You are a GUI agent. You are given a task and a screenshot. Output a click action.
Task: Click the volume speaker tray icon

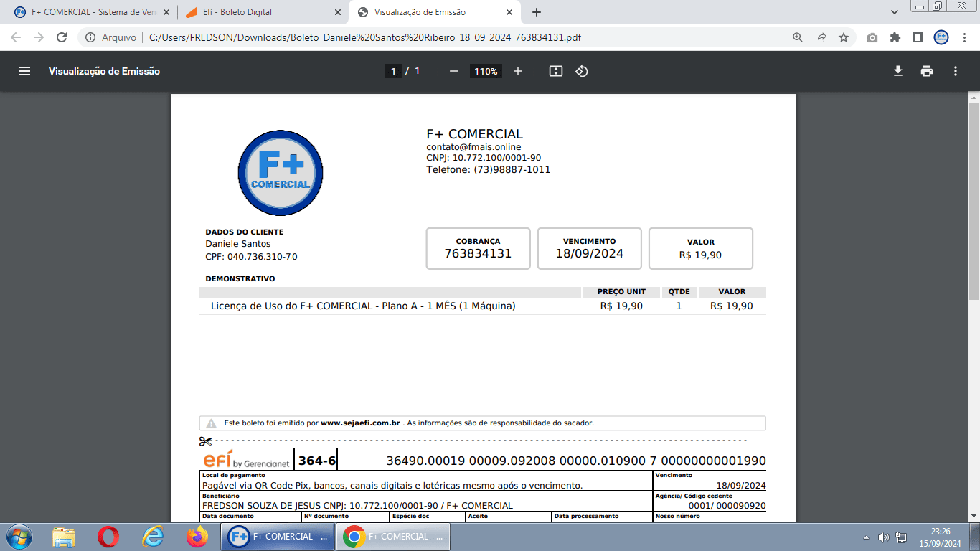(x=883, y=537)
